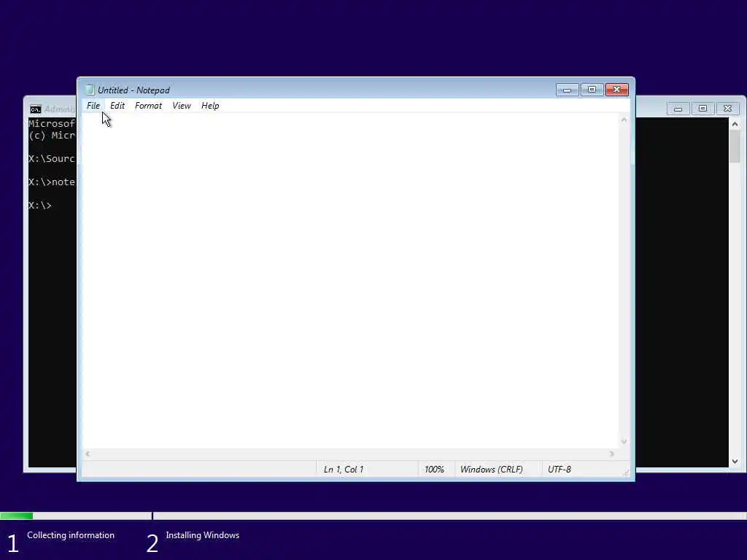Open the File menu in Notepad
747x560 pixels.
[93, 106]
